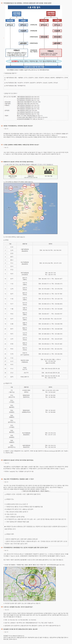The width and height of the screenshot is (72, 644).
Task: Click the 구분 column header of 관제권 table
Action: pos(10,244)
